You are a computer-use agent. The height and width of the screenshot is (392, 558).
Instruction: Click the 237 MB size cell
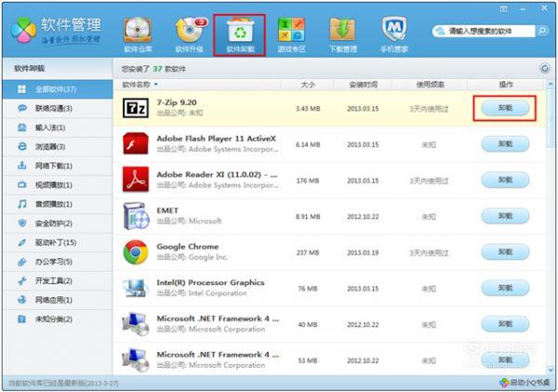tap(308, 253)
